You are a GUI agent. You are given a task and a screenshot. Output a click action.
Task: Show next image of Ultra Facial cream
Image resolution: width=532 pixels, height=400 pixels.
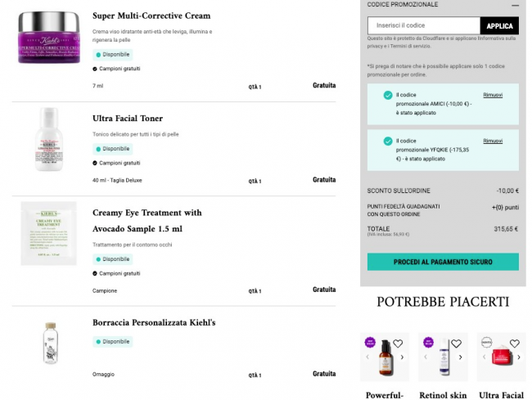tap(519, 357)
